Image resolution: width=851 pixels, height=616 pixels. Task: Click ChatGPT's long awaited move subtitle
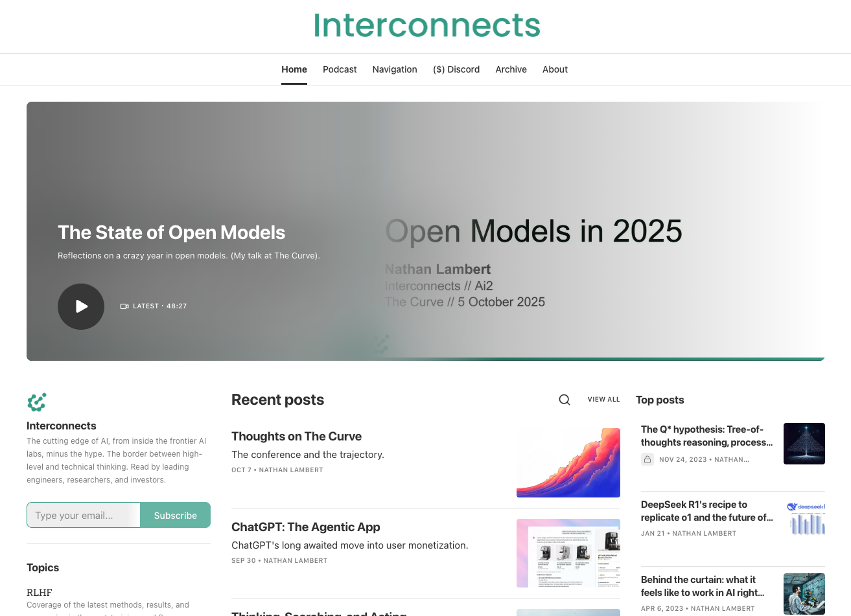point(350,545)
